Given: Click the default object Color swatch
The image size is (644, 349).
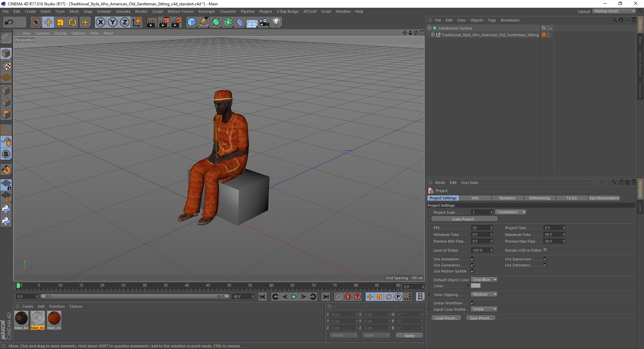Looking at the screenshot, I should click(x=476, y=286).
